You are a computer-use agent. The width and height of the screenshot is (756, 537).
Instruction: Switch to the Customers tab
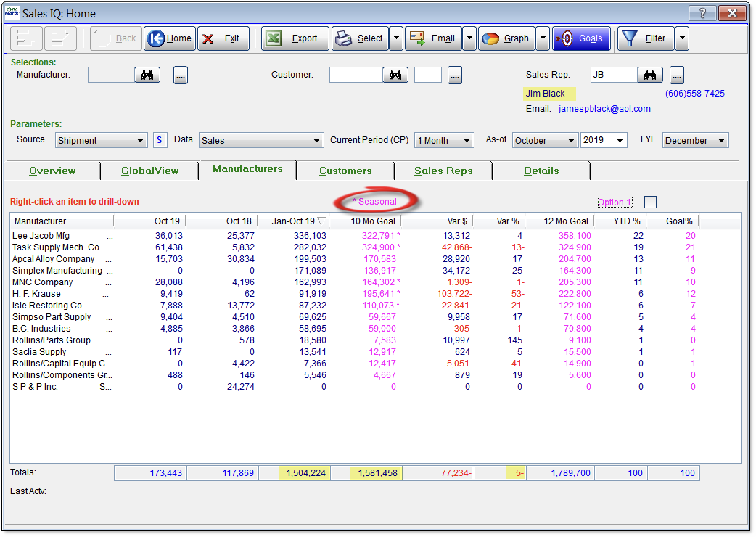tap(345, 171)
